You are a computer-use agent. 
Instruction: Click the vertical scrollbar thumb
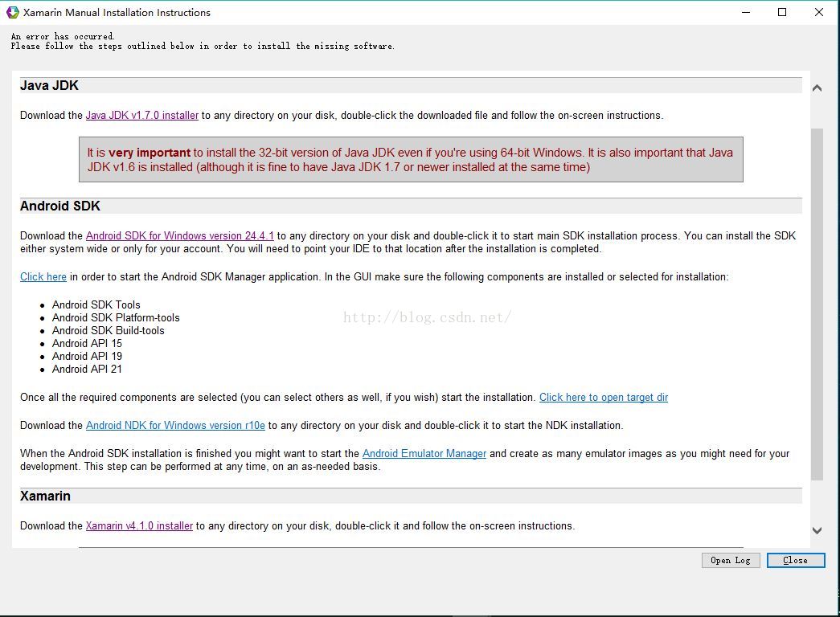pyautogui.click(x=817, y=304)
